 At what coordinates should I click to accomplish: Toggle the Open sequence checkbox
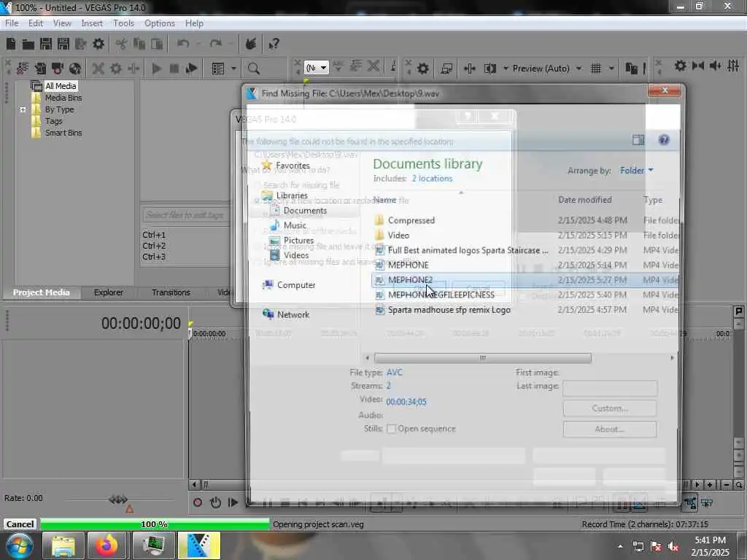tap(391, 429)
